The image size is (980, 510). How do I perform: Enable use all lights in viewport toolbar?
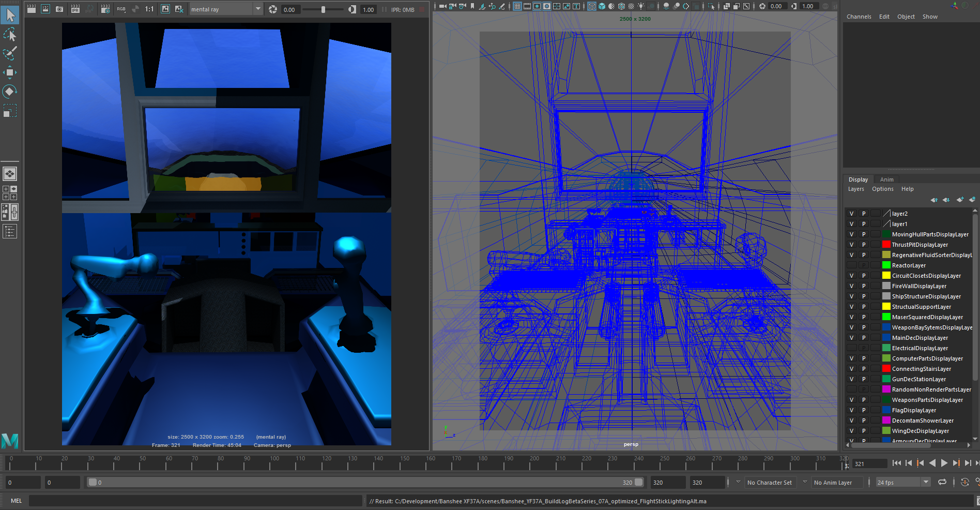coord(641,6)
